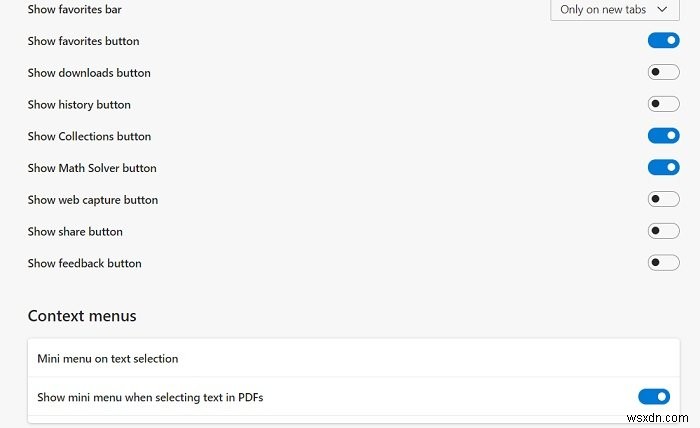Turn off the Show Math Solver button toggle
Screen dimensions: 700x428
point(663,168)
